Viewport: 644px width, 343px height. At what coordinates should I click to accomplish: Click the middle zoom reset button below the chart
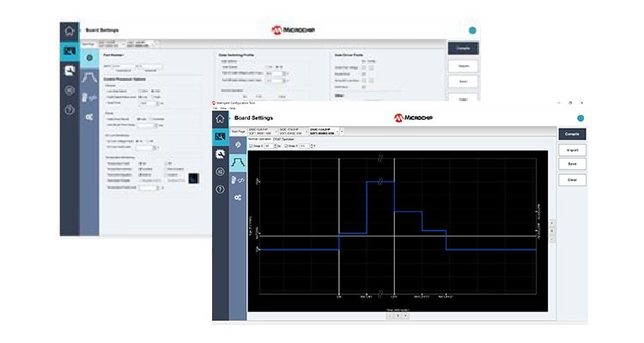click(398, 316)
